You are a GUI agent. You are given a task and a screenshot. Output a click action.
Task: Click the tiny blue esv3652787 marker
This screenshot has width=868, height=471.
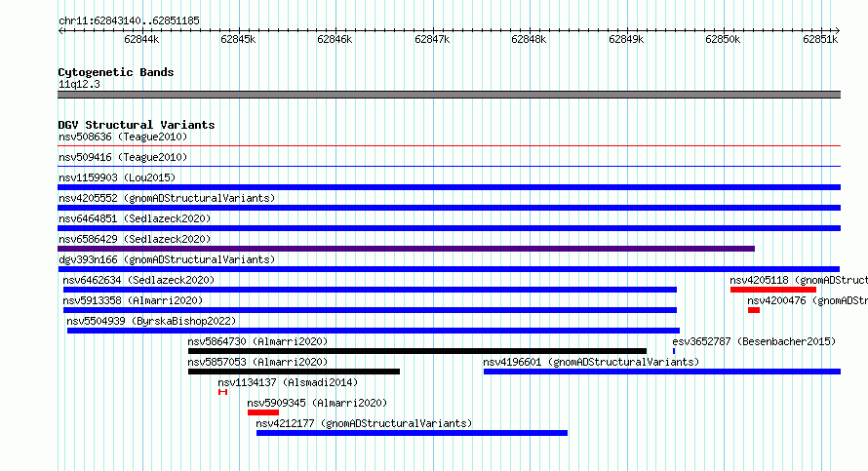pyautogui.click(x=674, y=351)
